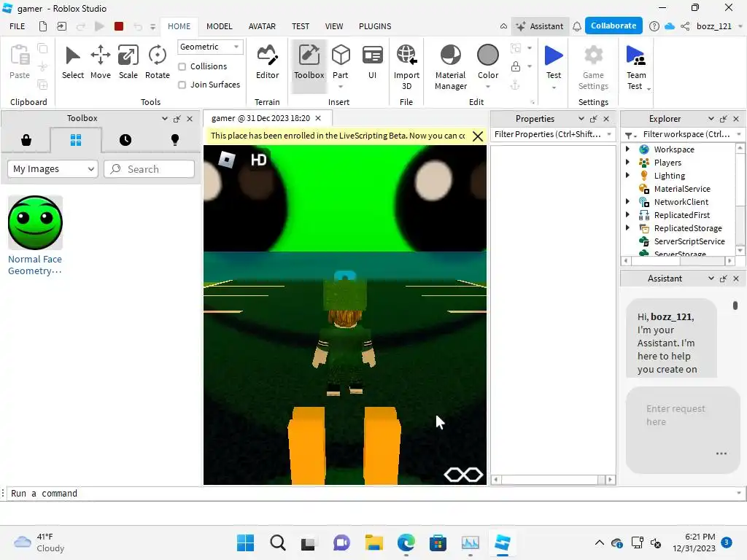The height and width of the screenshot is (560, 747).
Task: Click the Assistant request input box
Action: [x=682, y=429]
